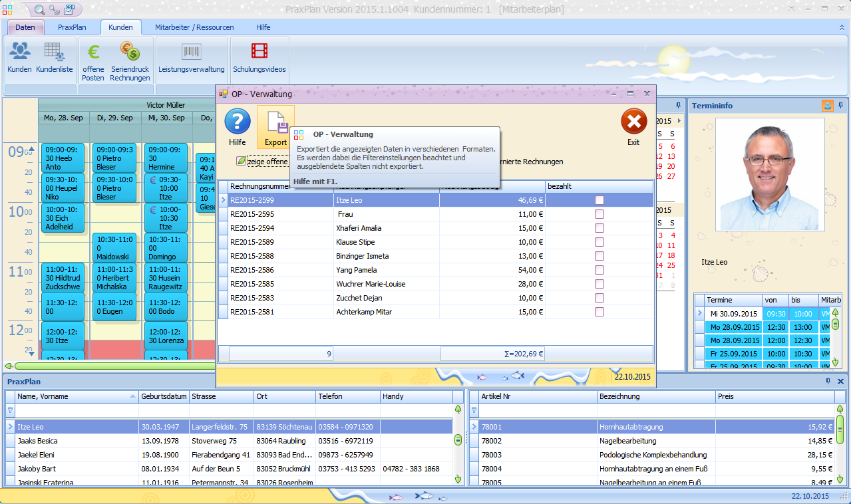Screen dimensions: 851x504
Task: Open offene Posten euro icon
Action: pyautogui.click(x=93, y=61)
